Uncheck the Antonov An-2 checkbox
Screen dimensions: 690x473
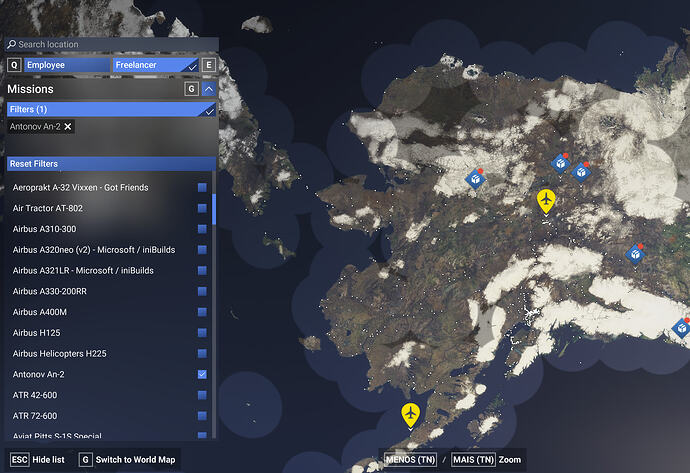tap(202, 374)
